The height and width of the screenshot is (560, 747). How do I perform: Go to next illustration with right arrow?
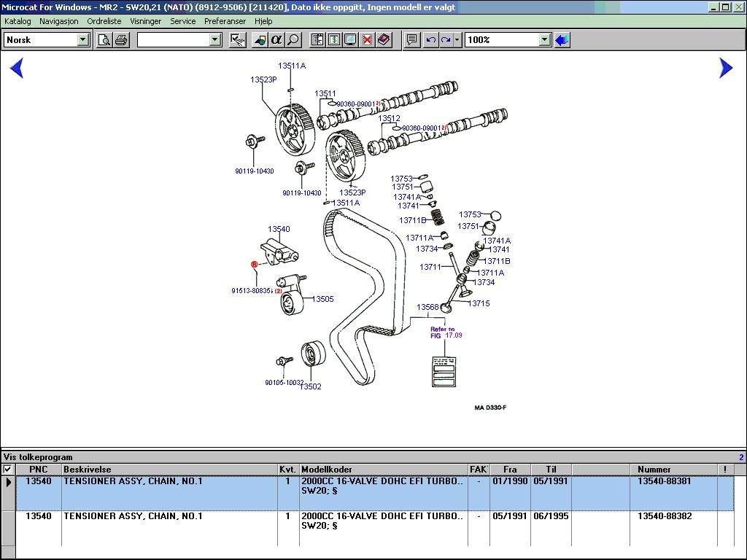[725, 68]
